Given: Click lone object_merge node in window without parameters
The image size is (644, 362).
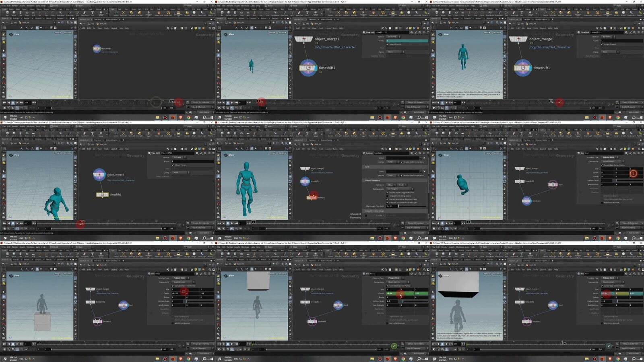Looking at the screenshot, I should point(97,49).
